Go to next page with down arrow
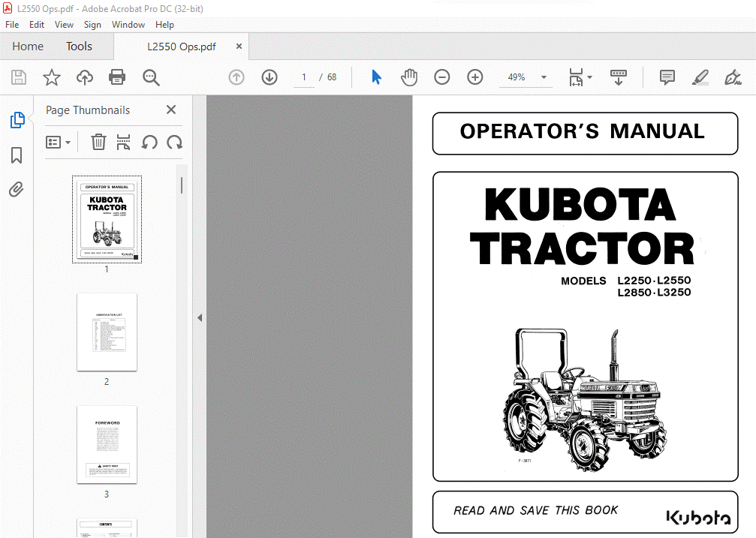This screenshot has width=756, height=538. pyautogui.click(x=270, y=77)
